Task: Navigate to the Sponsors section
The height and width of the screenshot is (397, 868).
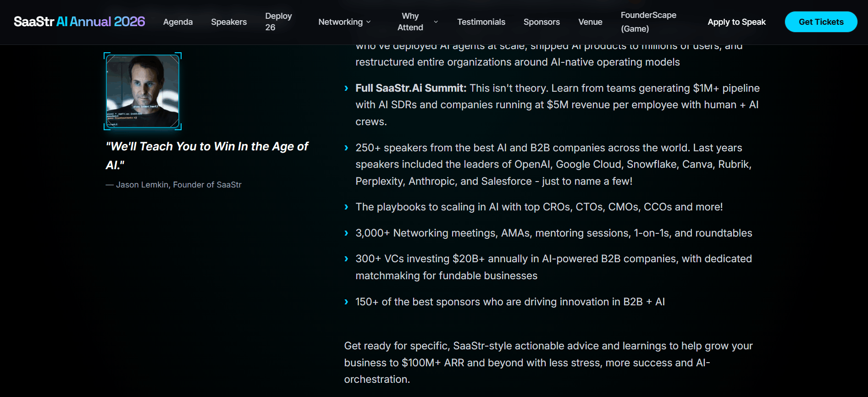Action: pyautogui.click(x=542, y=22)
